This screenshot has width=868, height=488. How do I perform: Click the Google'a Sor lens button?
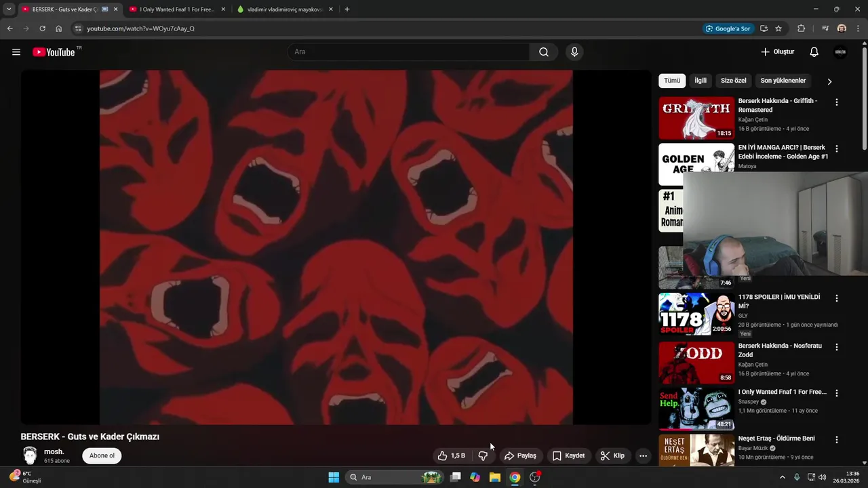(728, 28)
